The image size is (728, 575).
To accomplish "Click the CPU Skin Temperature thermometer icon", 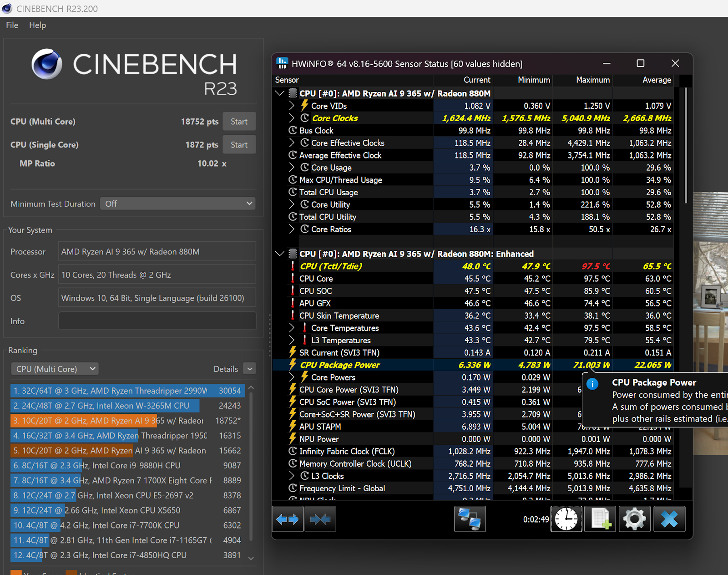I will click(x=293, y=315).
